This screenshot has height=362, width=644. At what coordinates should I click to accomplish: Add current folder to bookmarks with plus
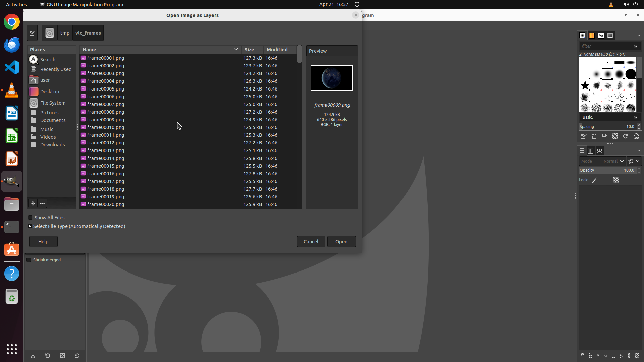tap(33, 203)
